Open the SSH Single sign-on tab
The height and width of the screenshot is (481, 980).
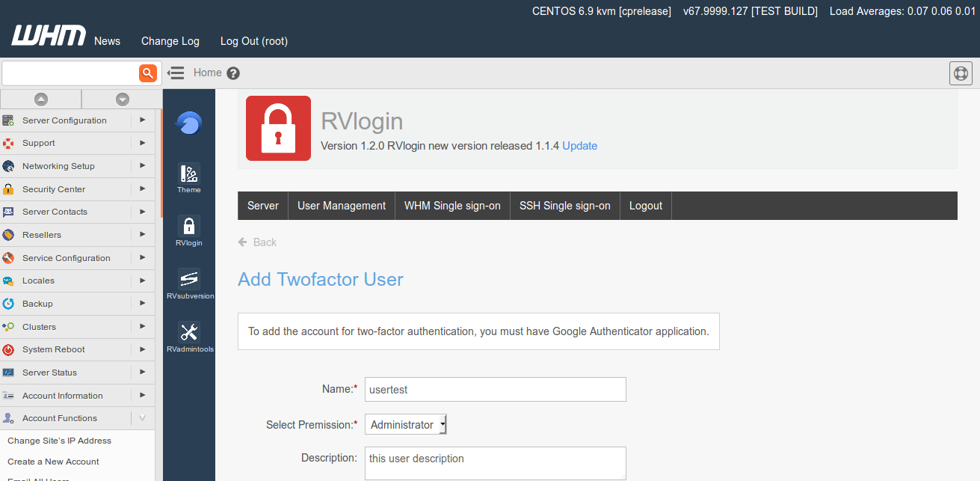[565, 206]
